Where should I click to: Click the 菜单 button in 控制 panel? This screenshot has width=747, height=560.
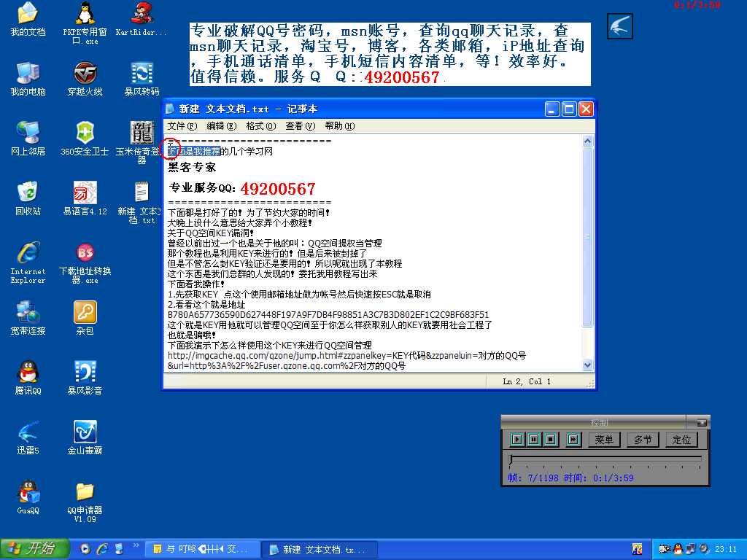604,440
